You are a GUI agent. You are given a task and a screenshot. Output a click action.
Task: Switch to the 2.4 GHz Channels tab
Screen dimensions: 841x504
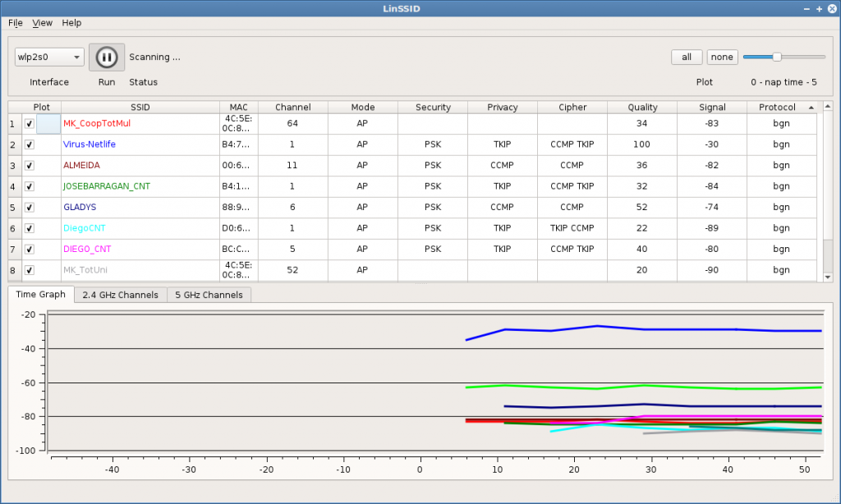click(x=120, y=295)
